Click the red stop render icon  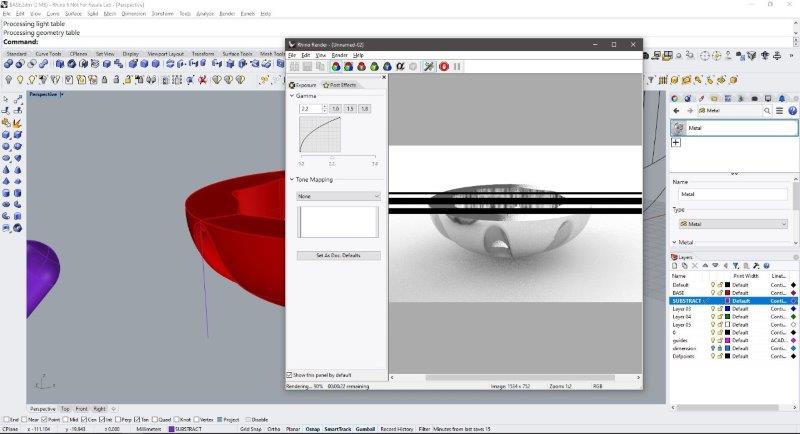pyautogui.click(x=444, y=66)
